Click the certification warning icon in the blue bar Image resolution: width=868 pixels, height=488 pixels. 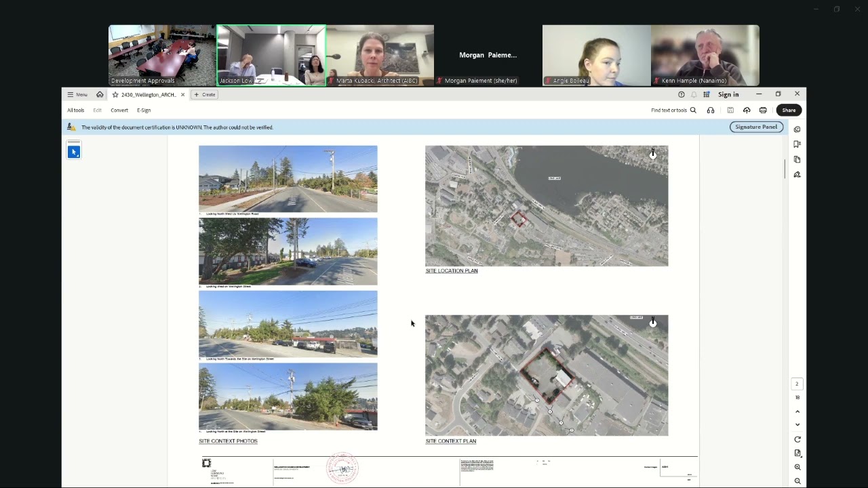pyautogui.click(x=71, y=127)
